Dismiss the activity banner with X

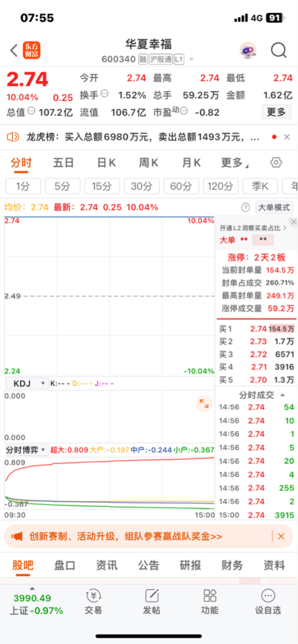[x=281, y=536]
